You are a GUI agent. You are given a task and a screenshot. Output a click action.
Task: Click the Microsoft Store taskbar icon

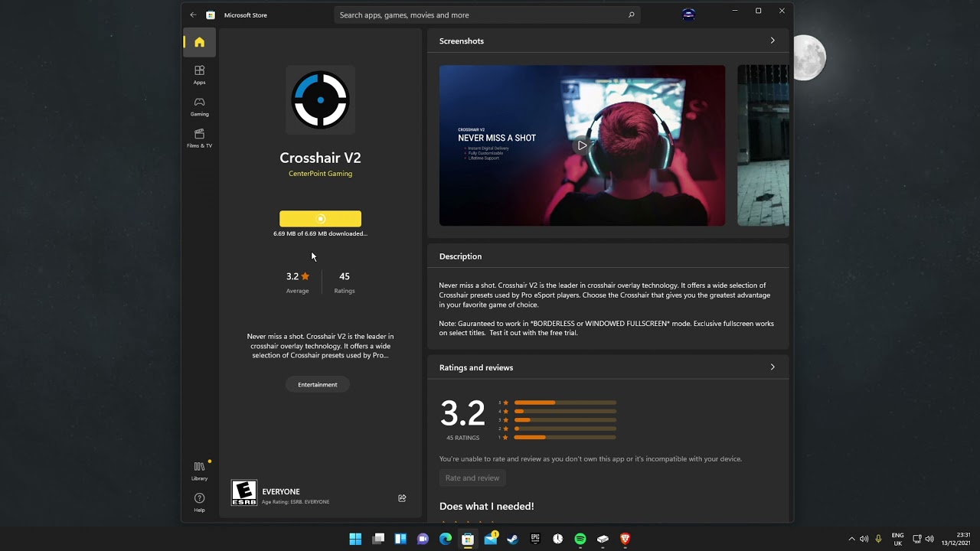468,539
